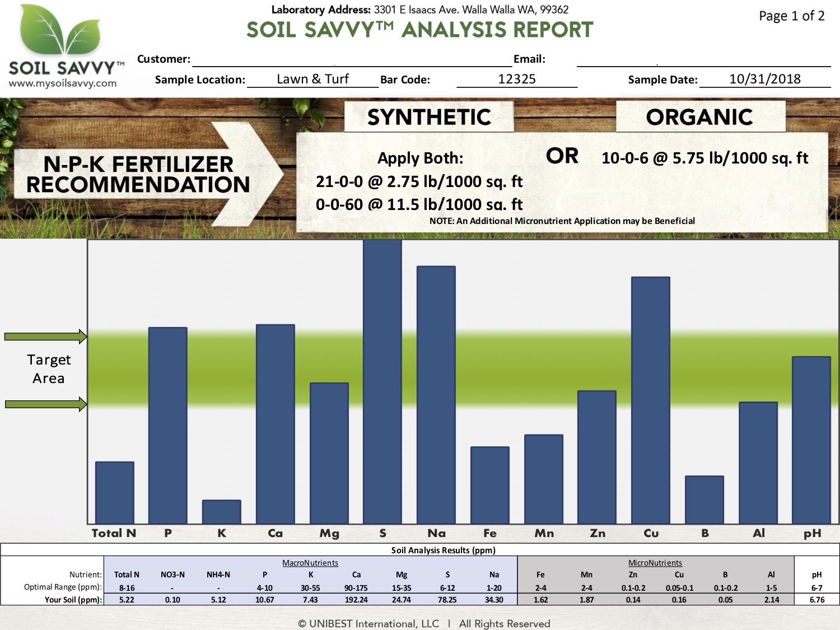Screen dimensions: 840x630
Task: Click the N-P-K Fertilizer Recommendation arrow
Action: tap(140, 174)
